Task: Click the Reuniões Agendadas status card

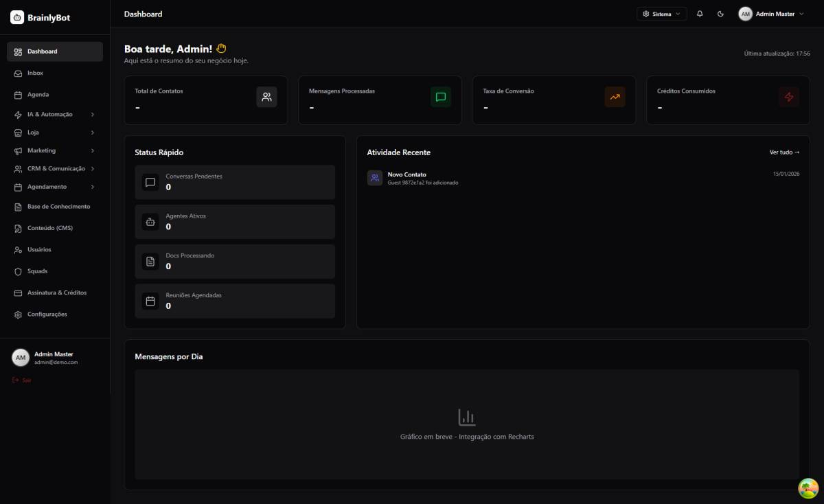Action: [235, 301]
